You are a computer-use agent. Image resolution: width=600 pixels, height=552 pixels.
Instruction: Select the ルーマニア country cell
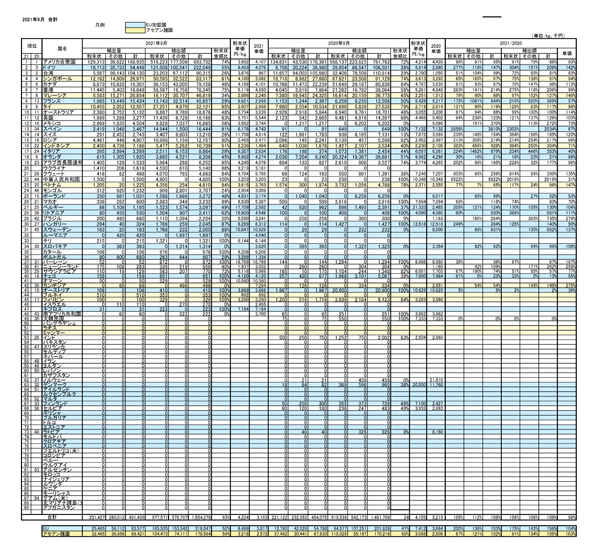(62, 236)
